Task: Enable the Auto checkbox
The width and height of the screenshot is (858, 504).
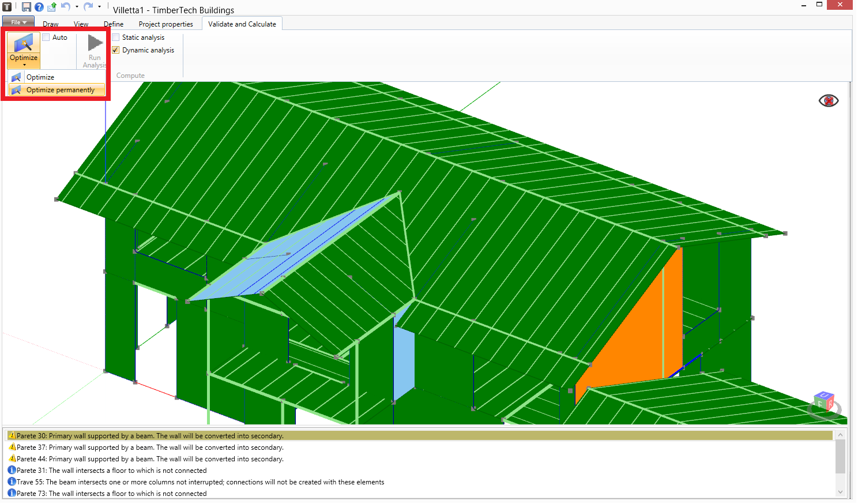Action: coord(46,37)
